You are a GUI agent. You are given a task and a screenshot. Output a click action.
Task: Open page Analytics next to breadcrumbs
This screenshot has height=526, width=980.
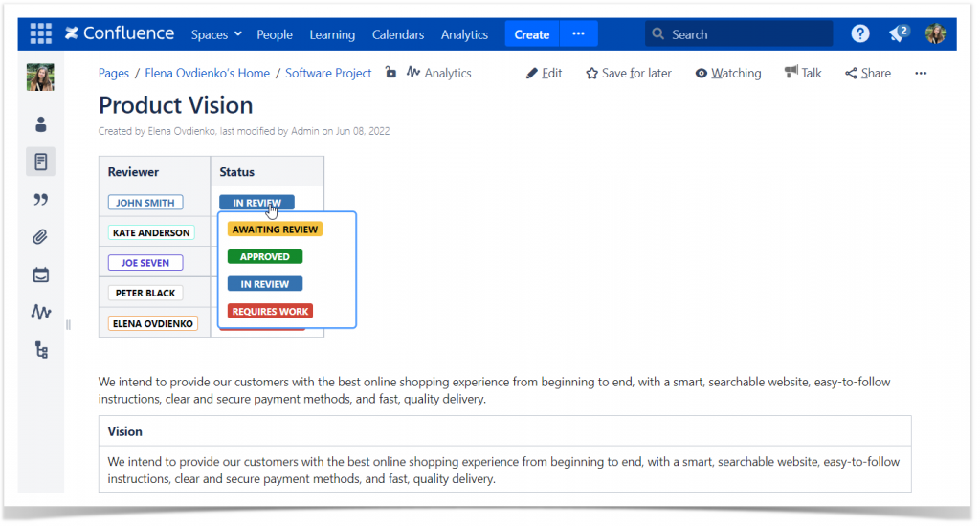point(438,73)
